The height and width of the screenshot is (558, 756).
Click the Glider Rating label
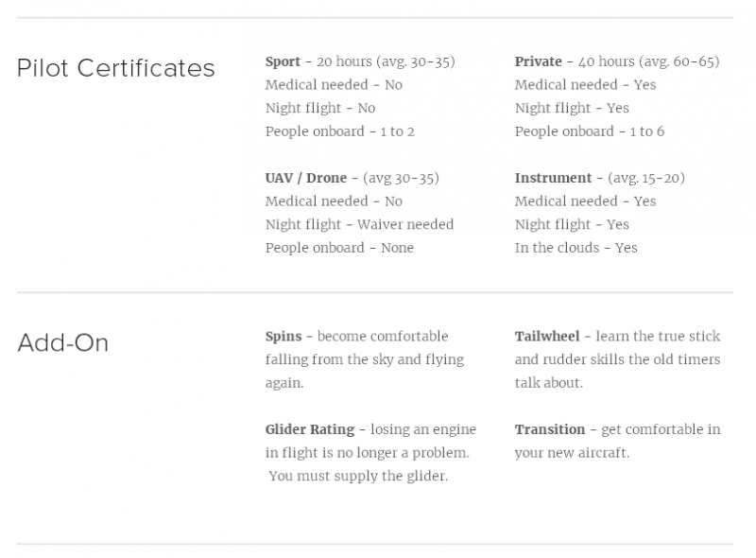tap(310, 429)
